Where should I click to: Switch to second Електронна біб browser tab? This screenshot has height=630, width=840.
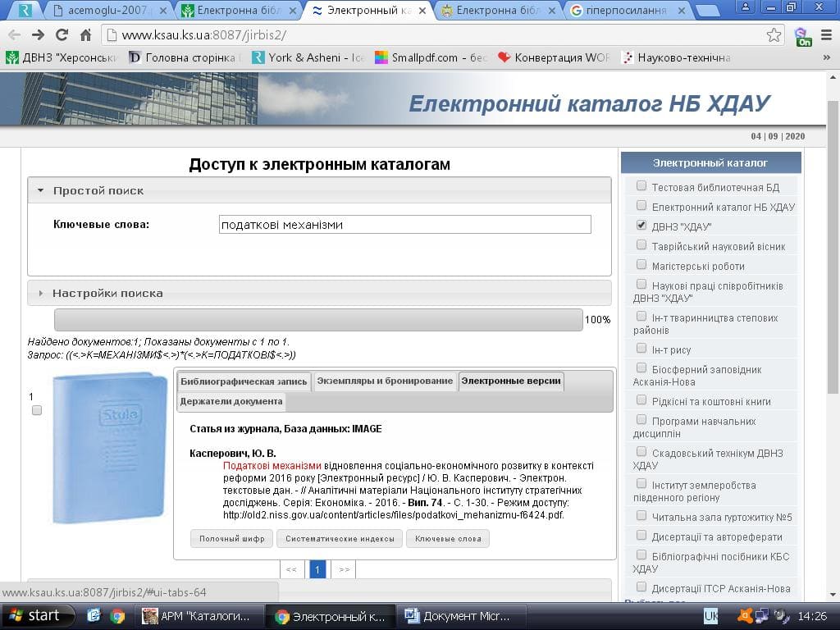tap(498, 10)
